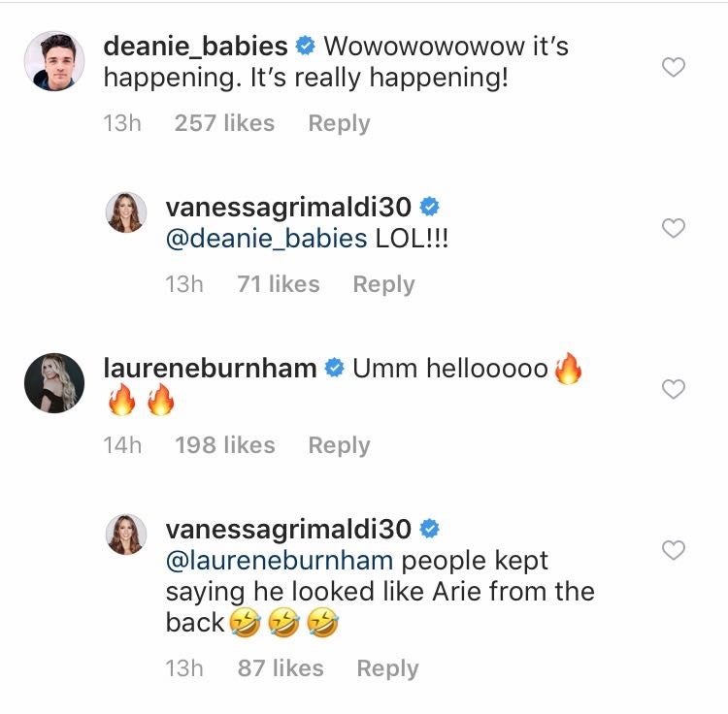Open deanie_babies profile picture

coord(53,61)
